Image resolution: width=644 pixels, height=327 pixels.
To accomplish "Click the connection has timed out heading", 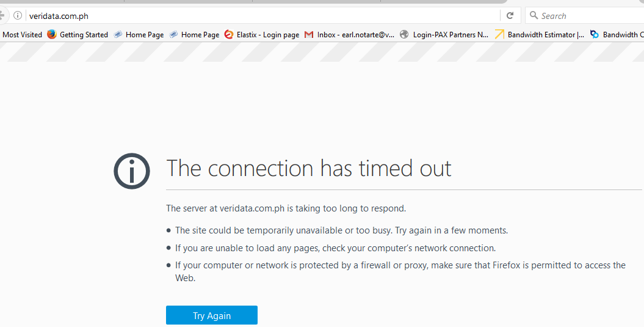I will point(309,168).
